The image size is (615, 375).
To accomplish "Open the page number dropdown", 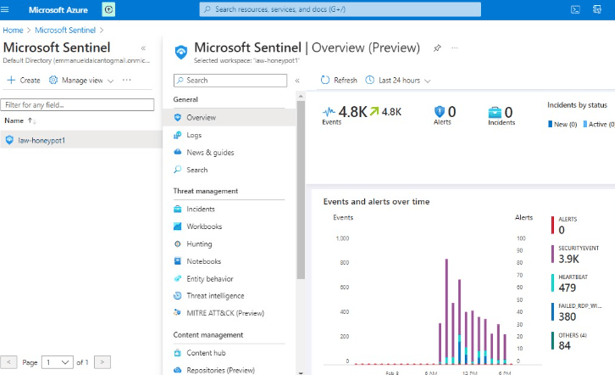I will coord(57,362).
